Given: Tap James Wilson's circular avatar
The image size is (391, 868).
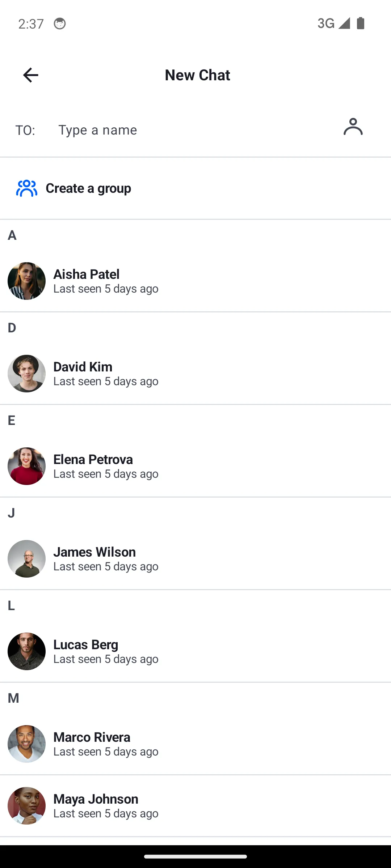Looking at the screenshot, I should 26,559.
